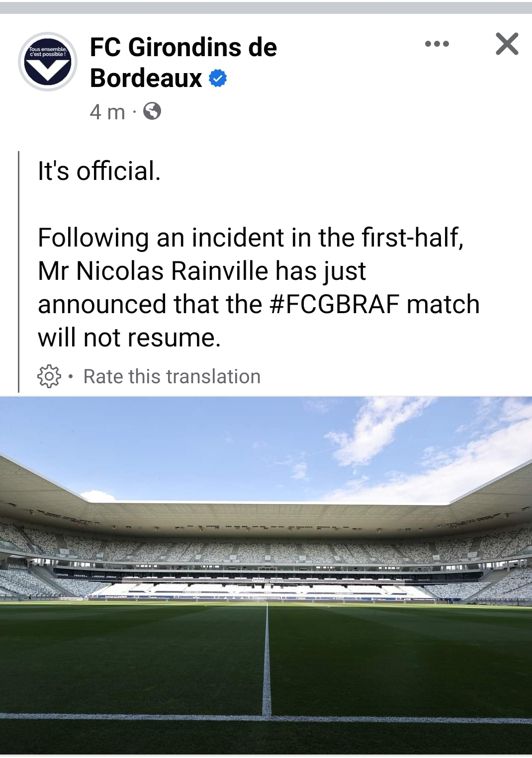Image resolution: width=532 pixels, height=758 pixels.
Task: Click the gray bar at the top
Action: [x=266, y=7]
